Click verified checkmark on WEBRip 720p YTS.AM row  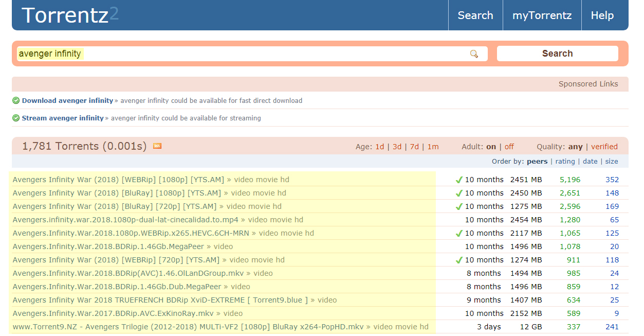click(459, 260)
